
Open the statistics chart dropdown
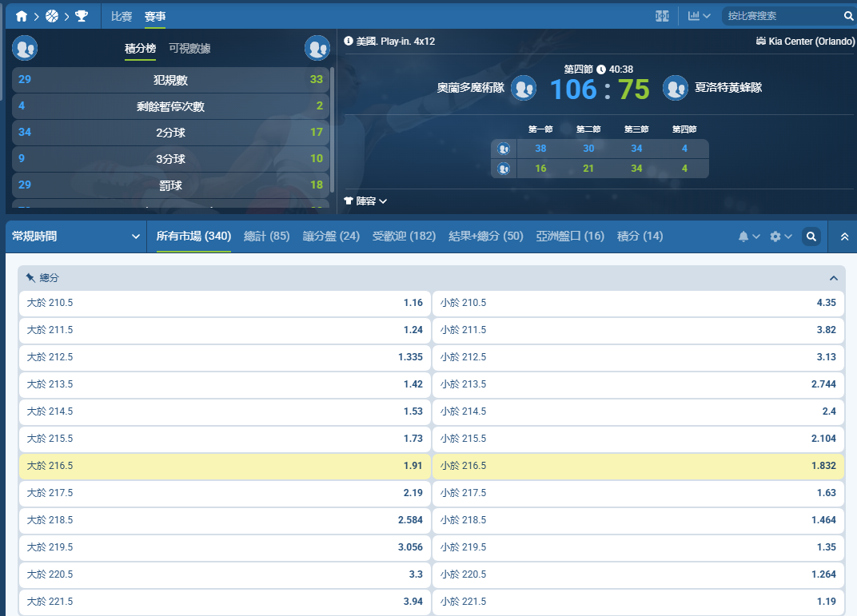[699, 16]
